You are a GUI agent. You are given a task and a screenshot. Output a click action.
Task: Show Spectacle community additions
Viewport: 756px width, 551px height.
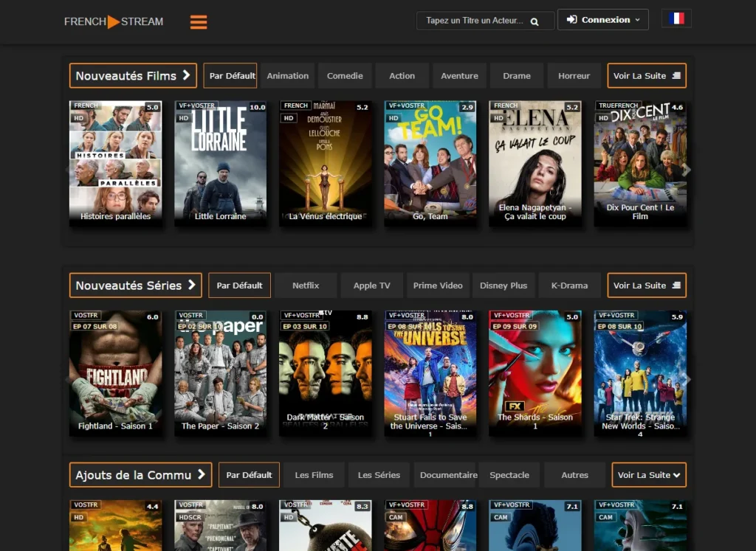tap(509, 475)
